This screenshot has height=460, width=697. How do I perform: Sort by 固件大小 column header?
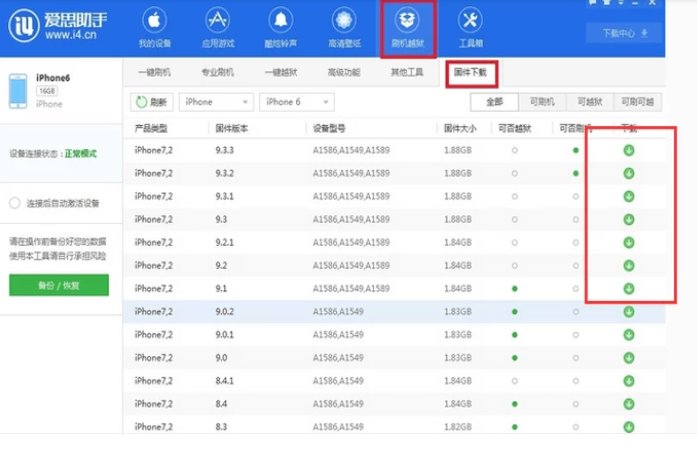[460, 129]
